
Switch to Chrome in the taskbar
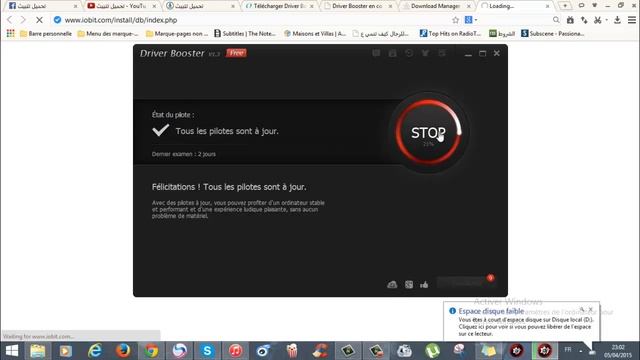(x=151, y=351)
